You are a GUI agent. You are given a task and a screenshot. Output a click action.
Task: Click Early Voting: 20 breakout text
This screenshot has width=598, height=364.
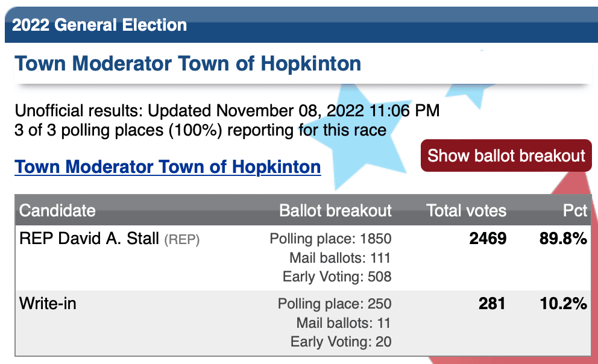tap(341, 342)
